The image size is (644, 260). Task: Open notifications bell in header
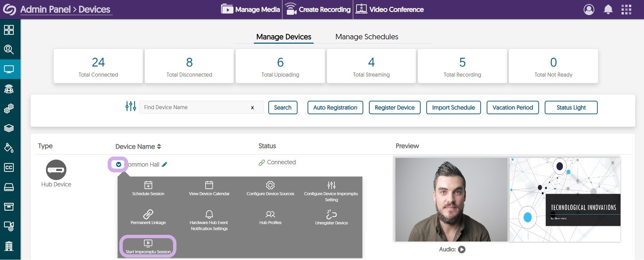[x=608, y=9]
